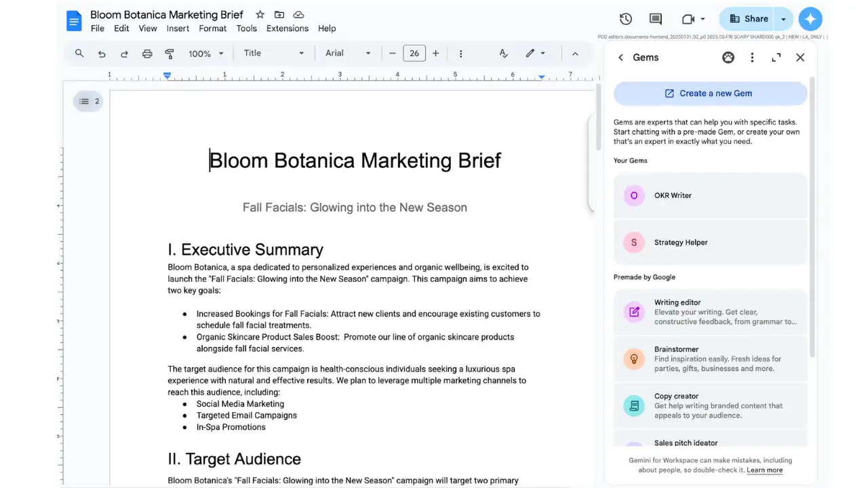Screen dimensions: 868x488
Task: Click the editing mode pencil icon
Action: (x=530, y=54)
